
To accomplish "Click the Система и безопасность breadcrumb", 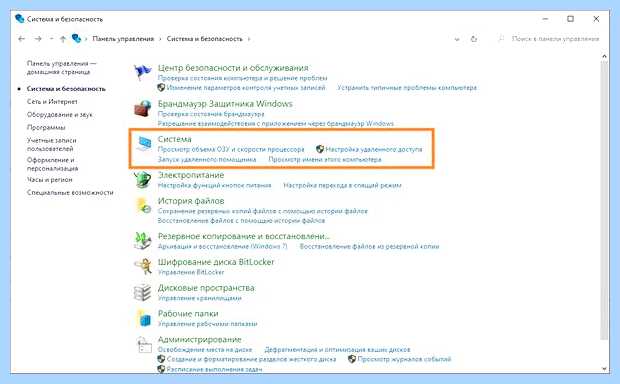I will [x=204, y=39].
